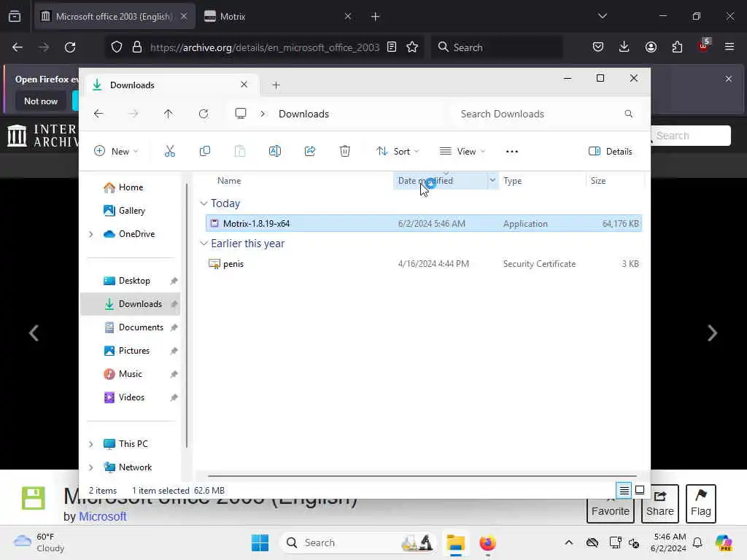Open the View dropdown menu
Screen dimensions: 747x560
point(462,152)
